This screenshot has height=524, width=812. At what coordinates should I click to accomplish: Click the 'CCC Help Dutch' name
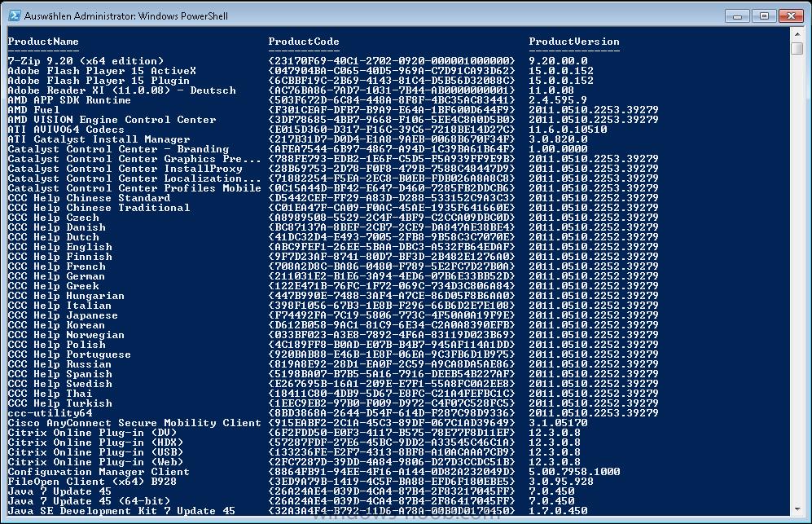53,237
